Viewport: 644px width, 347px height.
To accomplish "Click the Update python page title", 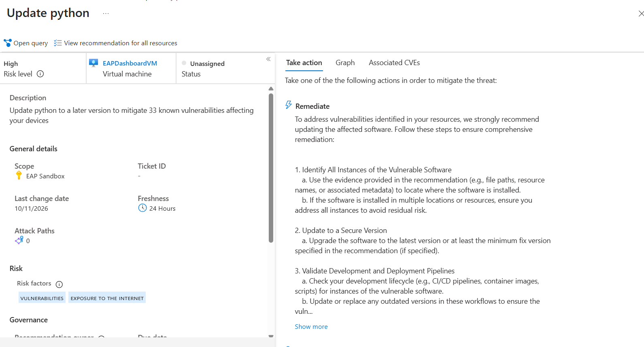I will pos(48,13).
